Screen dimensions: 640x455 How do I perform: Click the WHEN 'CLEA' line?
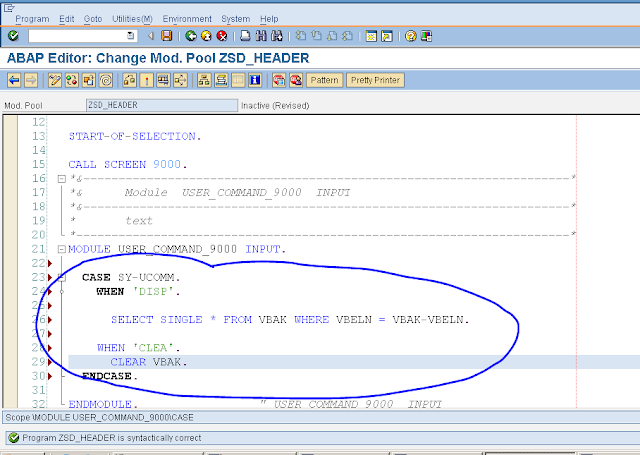[138, 348]
